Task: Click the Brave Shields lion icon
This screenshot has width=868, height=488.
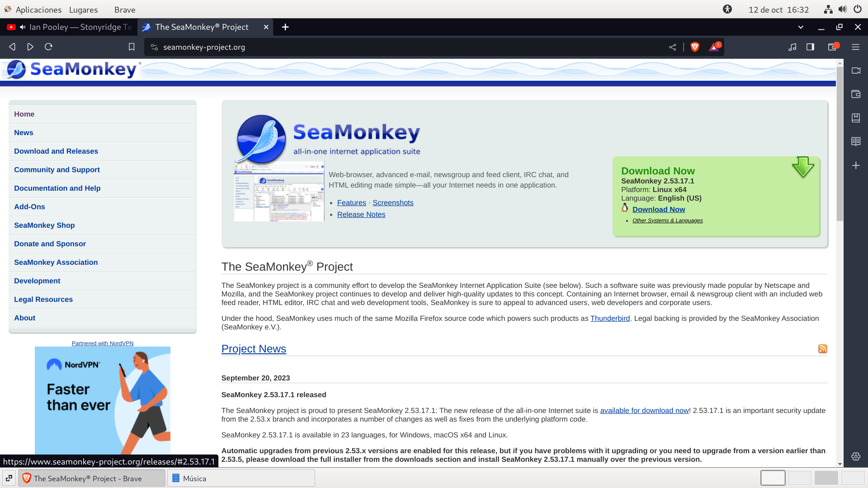Action: coord(695,47)
